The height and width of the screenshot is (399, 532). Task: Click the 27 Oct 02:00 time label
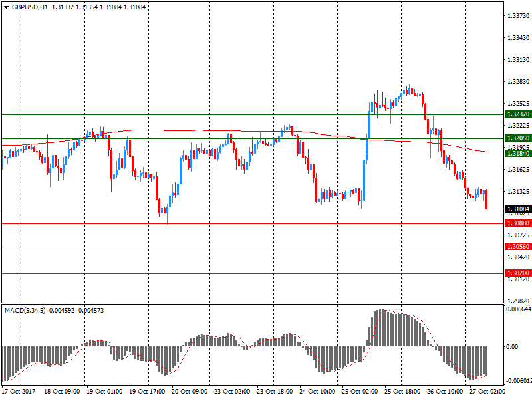coord(487,392)
